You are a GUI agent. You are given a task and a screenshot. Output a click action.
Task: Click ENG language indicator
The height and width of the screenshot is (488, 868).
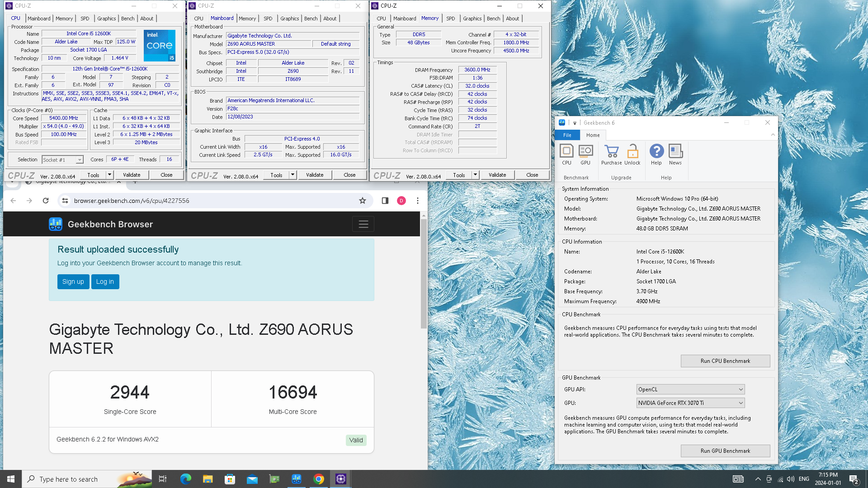[x=804, y=479]
